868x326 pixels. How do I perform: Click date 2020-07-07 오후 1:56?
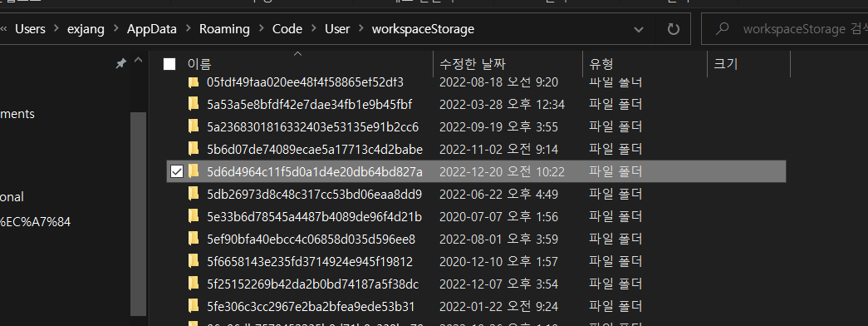coord(498,217)
